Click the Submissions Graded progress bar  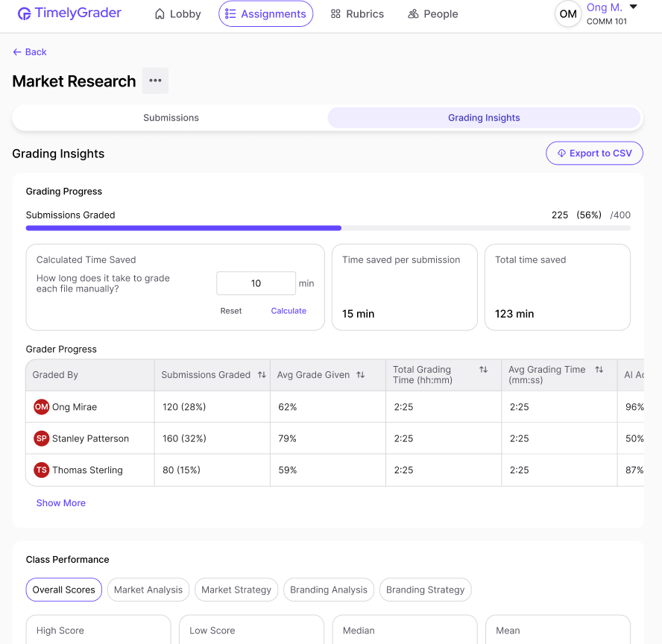click(x=328, y=228)
